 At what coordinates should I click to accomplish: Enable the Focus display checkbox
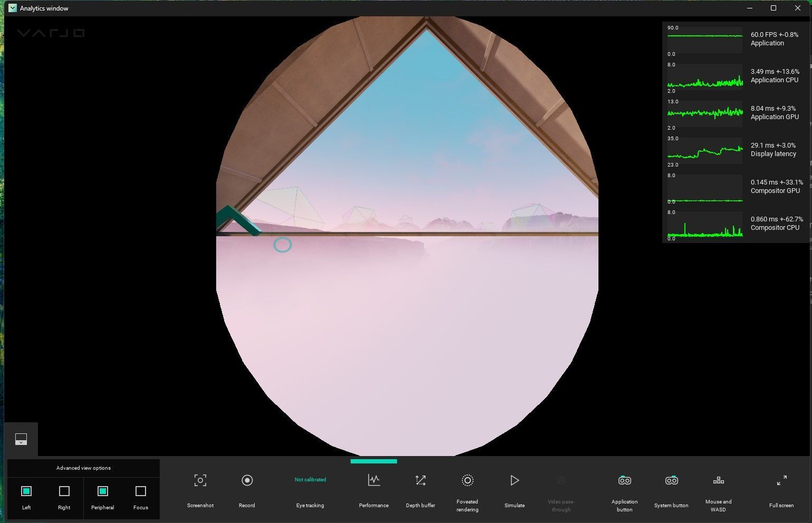(x=141, y=491)
